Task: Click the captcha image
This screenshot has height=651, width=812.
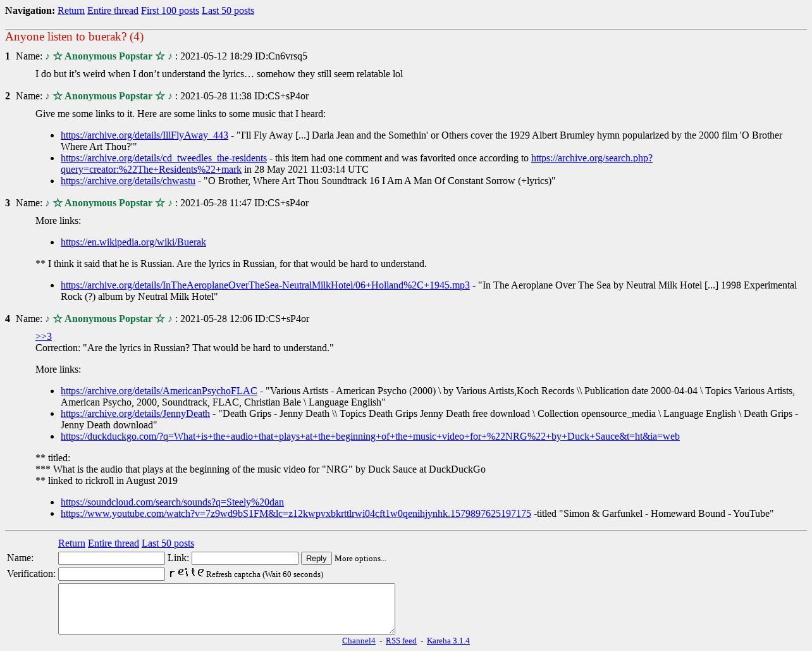Action: click(x=186, y=573)
